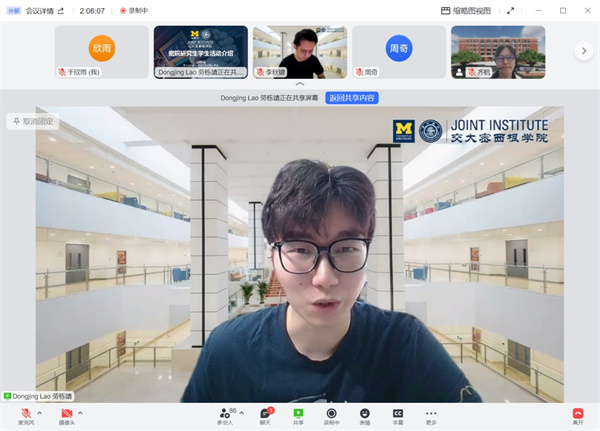Open the CC captions option
The image size is (600, 431).
(x=398, y=414)
